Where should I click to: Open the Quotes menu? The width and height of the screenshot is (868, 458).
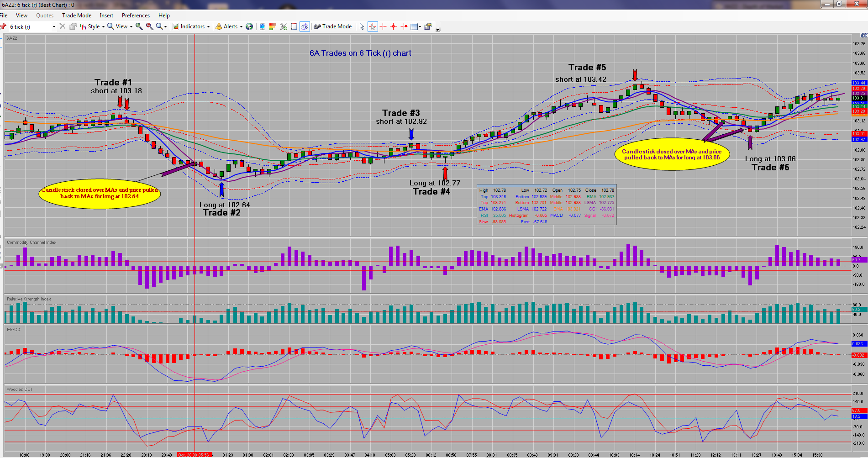45,16
